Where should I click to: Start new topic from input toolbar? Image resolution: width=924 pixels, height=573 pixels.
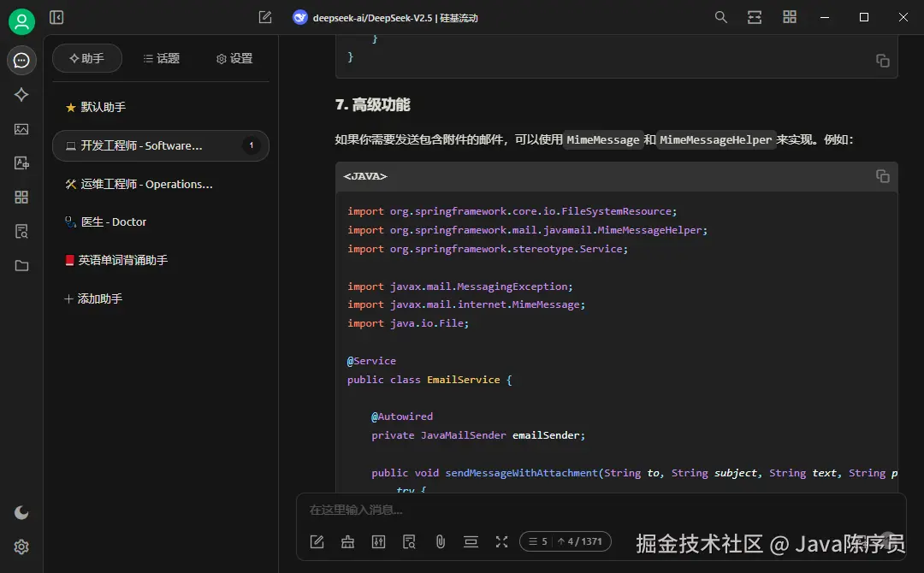pos(317,542)
